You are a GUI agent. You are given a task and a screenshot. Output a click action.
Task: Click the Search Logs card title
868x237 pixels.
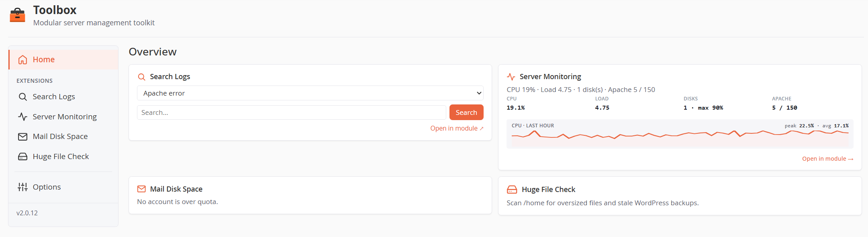[170, 77]
